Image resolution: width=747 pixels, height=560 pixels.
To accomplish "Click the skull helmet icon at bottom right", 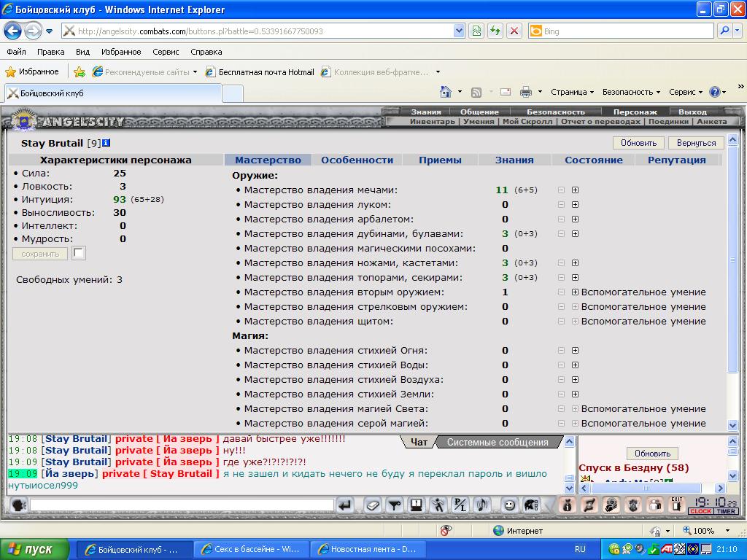I will tap(611, 505).
